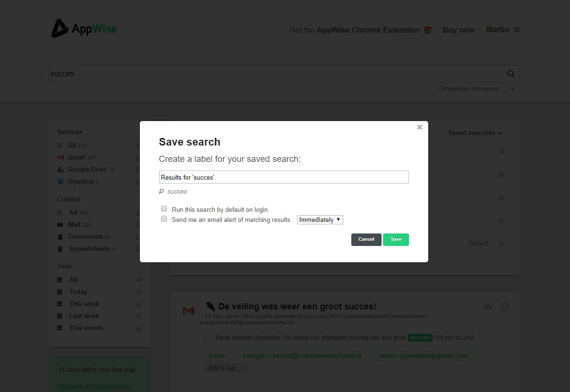
Task: Open the Buy now link
Action: pos(458,30)
